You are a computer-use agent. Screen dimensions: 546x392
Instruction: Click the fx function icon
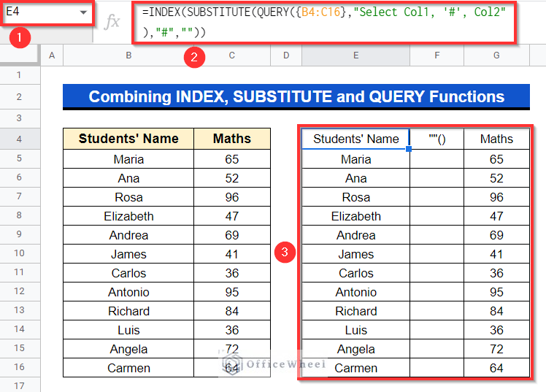(x=112, y=22)
